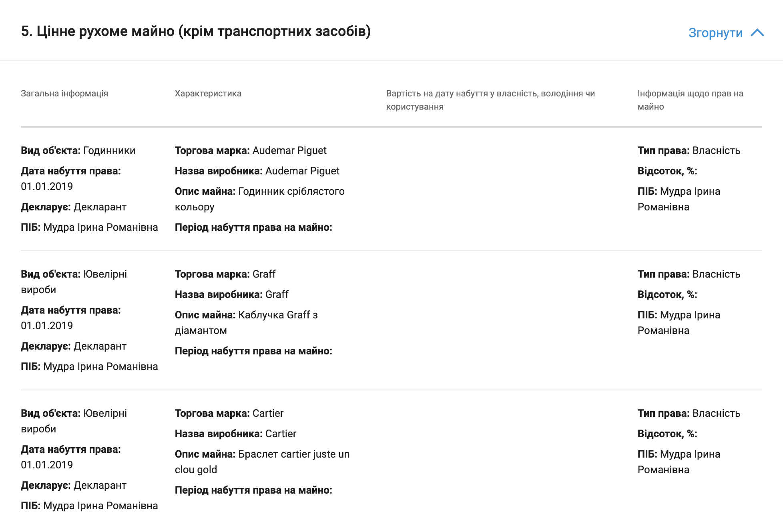Click the Загальна інформація column header
The image size is (783, 532).
coord(64,94)
